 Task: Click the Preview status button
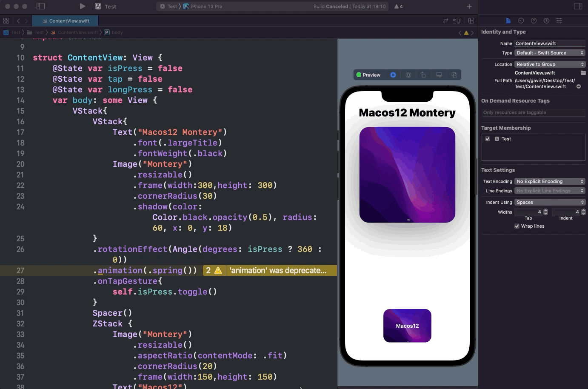[x=368, y=75]
